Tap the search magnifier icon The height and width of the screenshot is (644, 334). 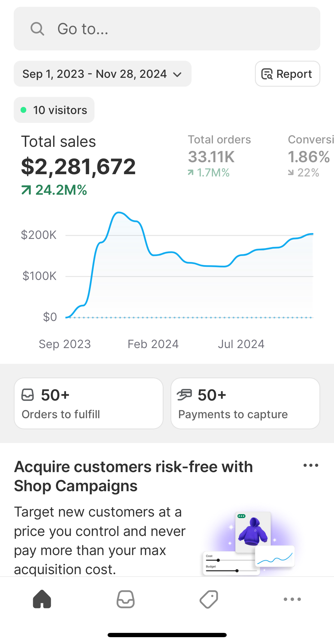click(x=37, y=29)
